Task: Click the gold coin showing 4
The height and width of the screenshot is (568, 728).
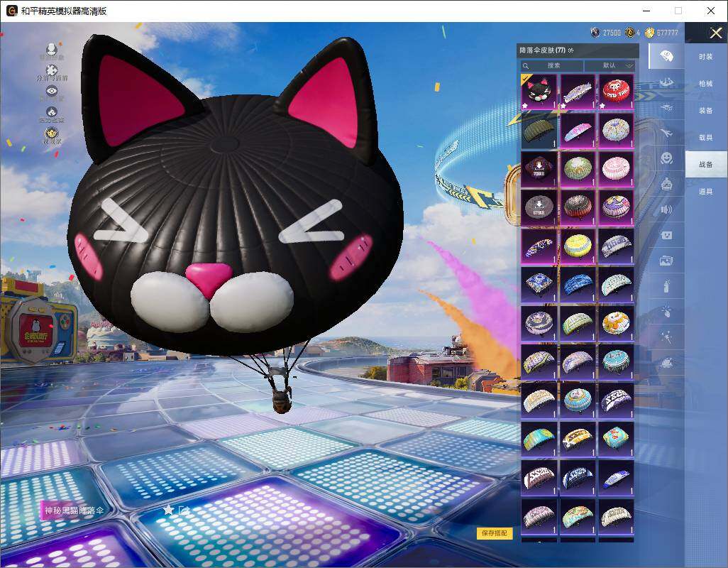Action: point(630,32)
